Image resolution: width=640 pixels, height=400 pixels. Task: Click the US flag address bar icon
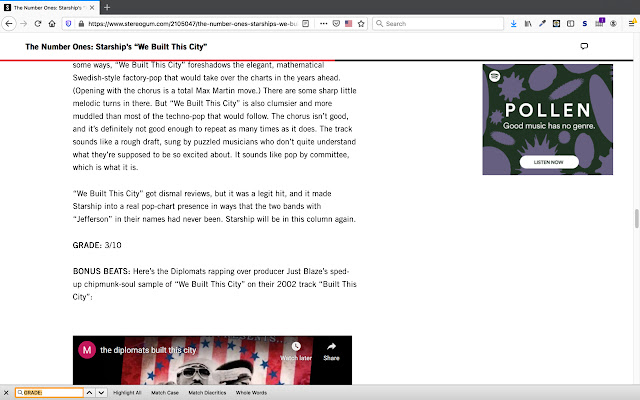(x=349, y=24)
